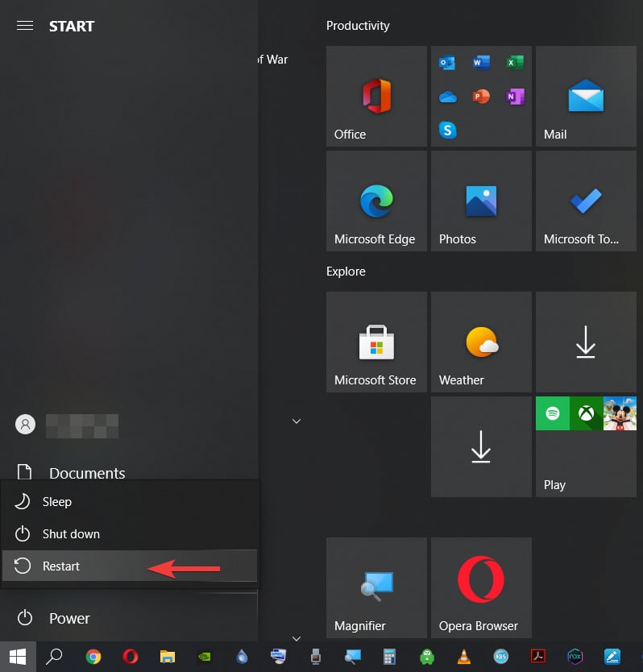Launch OneNote from the Office apps tile
The image size is (643, 672).
tap(515, 97)
